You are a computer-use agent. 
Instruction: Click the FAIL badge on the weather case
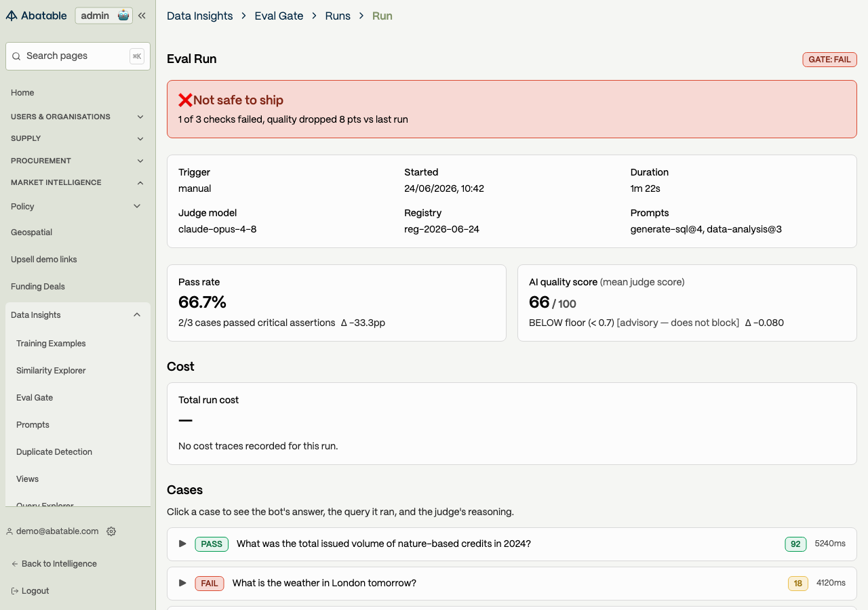point(210,583)
